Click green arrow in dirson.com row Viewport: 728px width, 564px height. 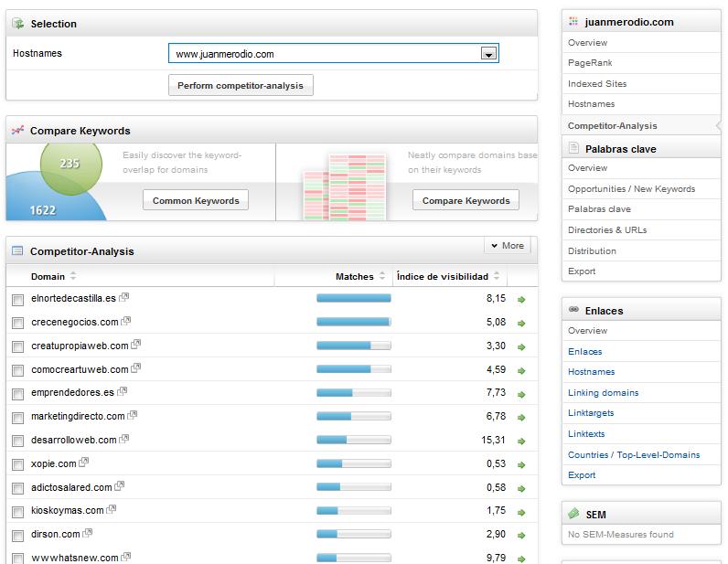click(x=521, y=536)
